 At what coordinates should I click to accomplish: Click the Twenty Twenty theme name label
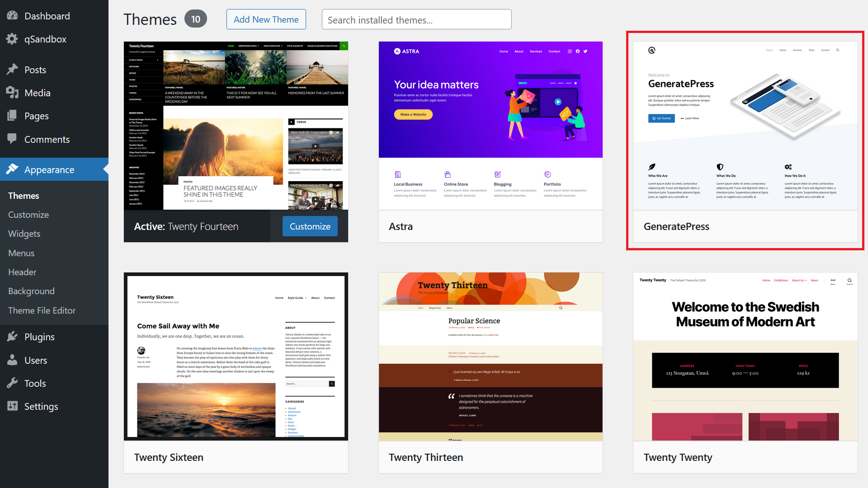(678, 457)
